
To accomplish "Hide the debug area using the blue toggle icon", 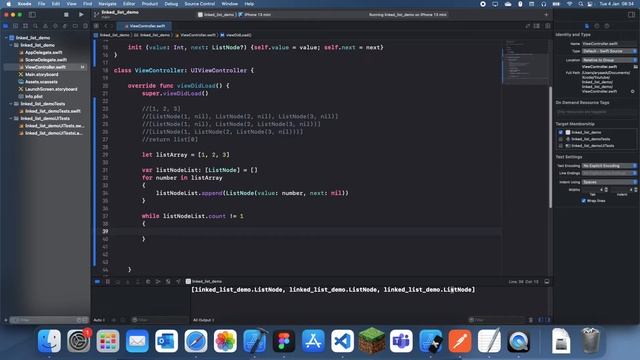I will coord(97,281).
